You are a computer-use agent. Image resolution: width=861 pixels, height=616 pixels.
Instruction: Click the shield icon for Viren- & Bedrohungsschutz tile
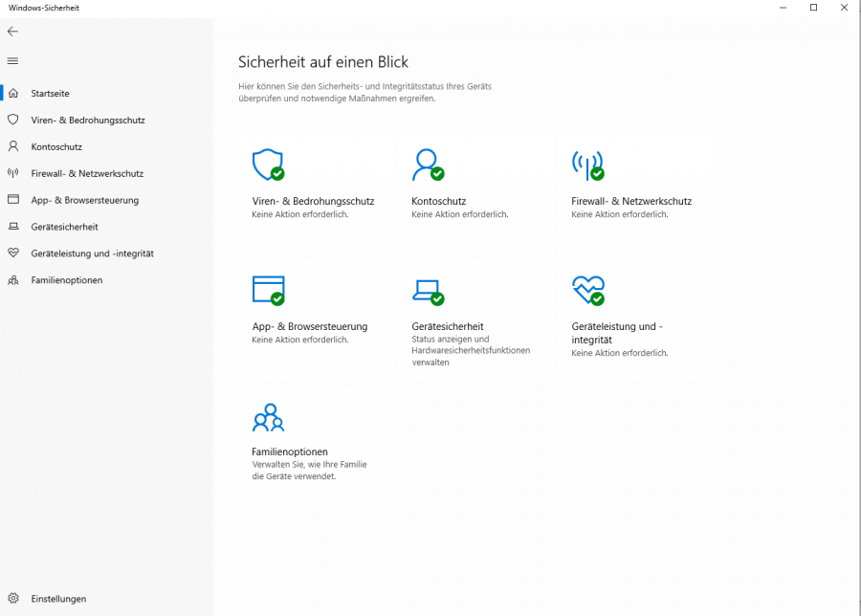click(267, 164)
